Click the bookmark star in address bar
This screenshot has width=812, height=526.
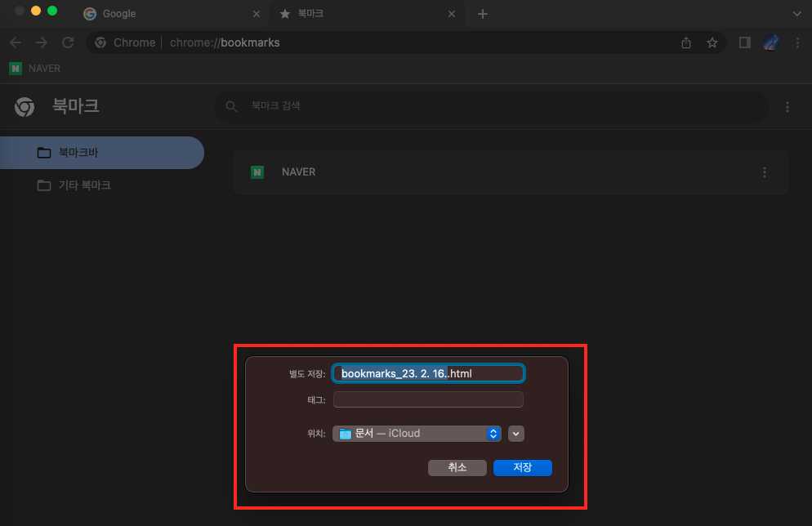[712, 42]
